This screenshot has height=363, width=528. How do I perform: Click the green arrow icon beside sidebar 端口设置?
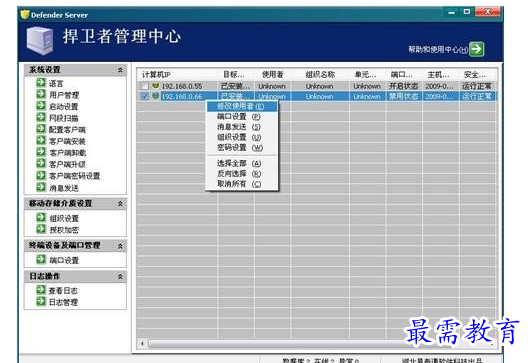click(x=41, y=260)
